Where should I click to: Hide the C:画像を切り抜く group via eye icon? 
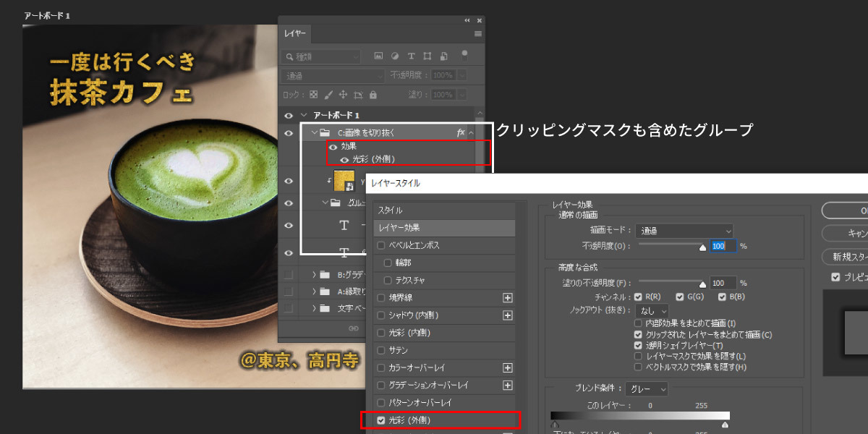pos(289,133)
